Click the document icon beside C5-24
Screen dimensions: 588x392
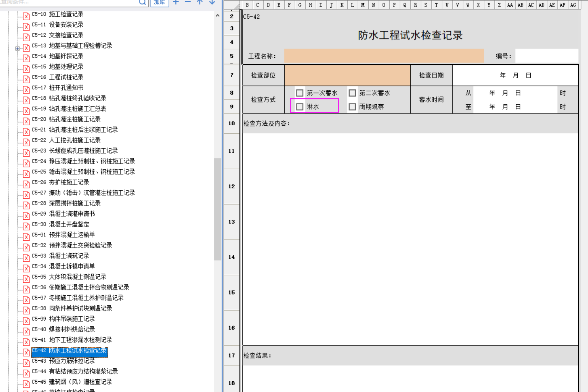point(26,163)
